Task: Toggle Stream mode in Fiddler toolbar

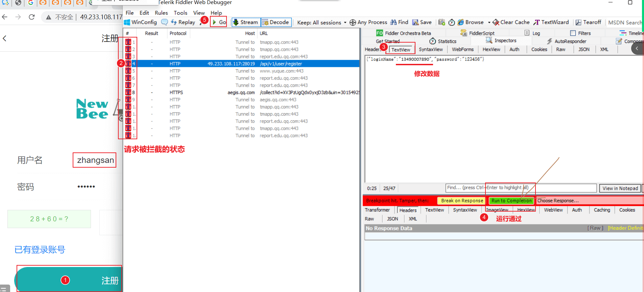Action: [x=246, y=22]
